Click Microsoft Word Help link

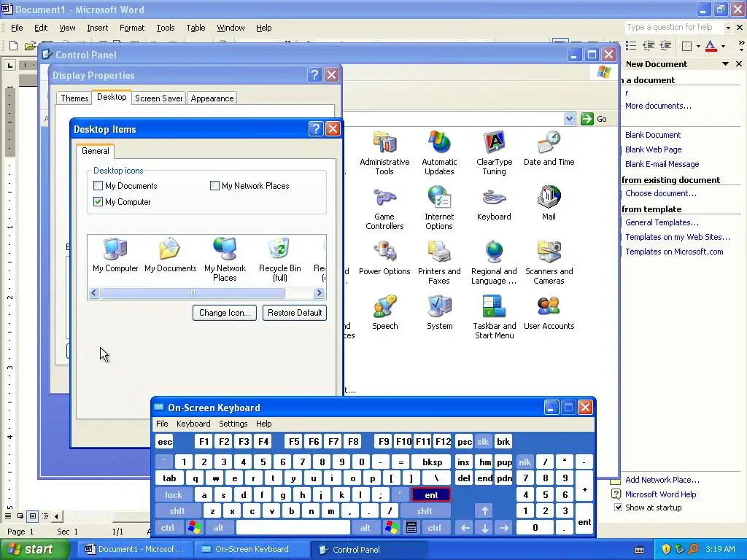[660, 494]
